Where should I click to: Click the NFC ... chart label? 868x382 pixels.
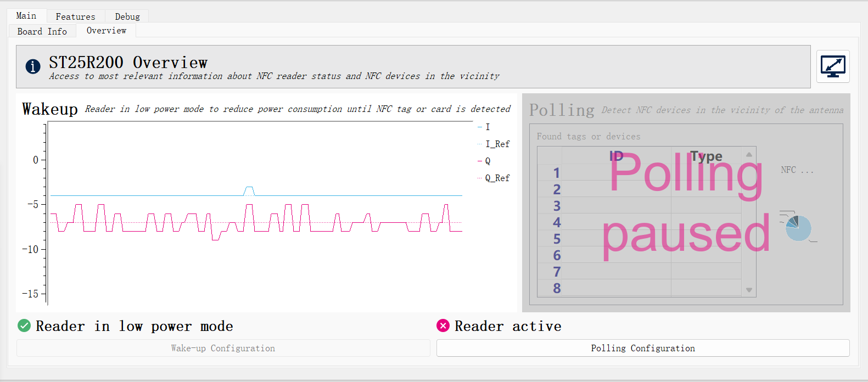tap(797, 170)
